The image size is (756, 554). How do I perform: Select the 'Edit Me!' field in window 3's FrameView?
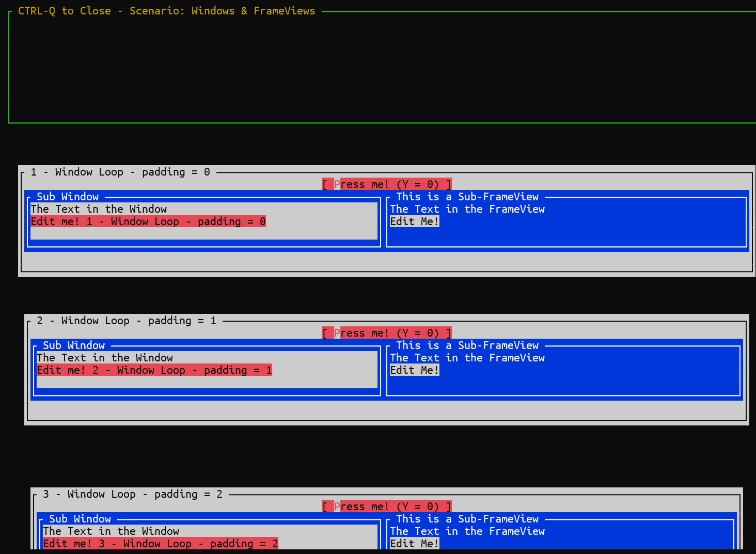coord(414,543)
